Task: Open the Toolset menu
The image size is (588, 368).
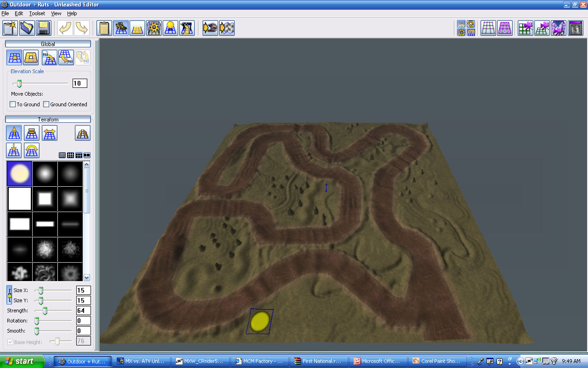Action: point(37,13)
